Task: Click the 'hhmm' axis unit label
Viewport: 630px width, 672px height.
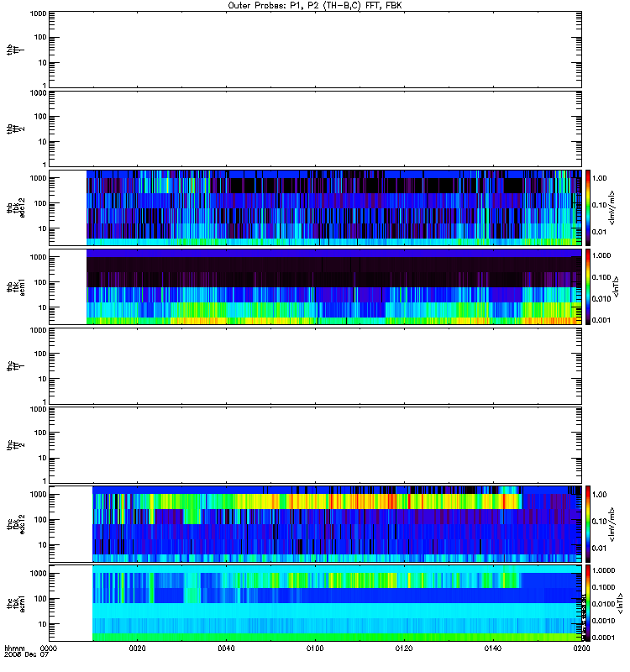Action: tap(14, 648)
